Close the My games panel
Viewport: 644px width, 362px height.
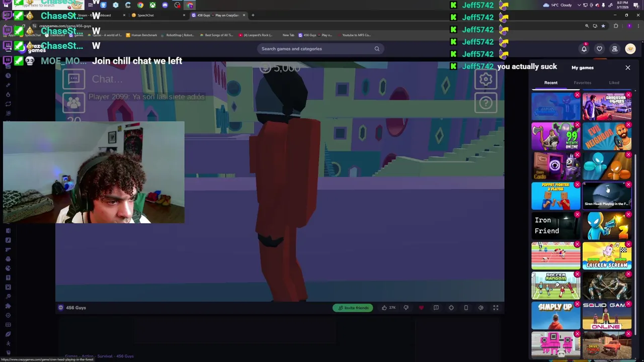click(x=628, y=67)
